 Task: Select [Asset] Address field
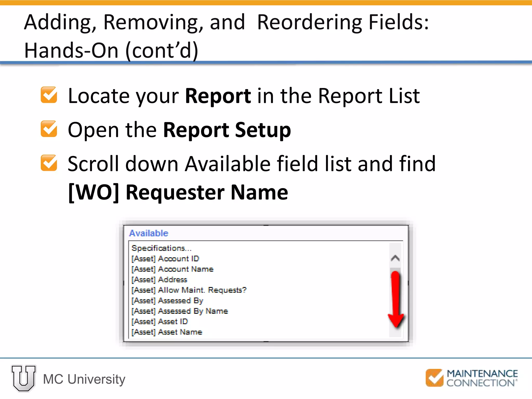click(159, 280)
